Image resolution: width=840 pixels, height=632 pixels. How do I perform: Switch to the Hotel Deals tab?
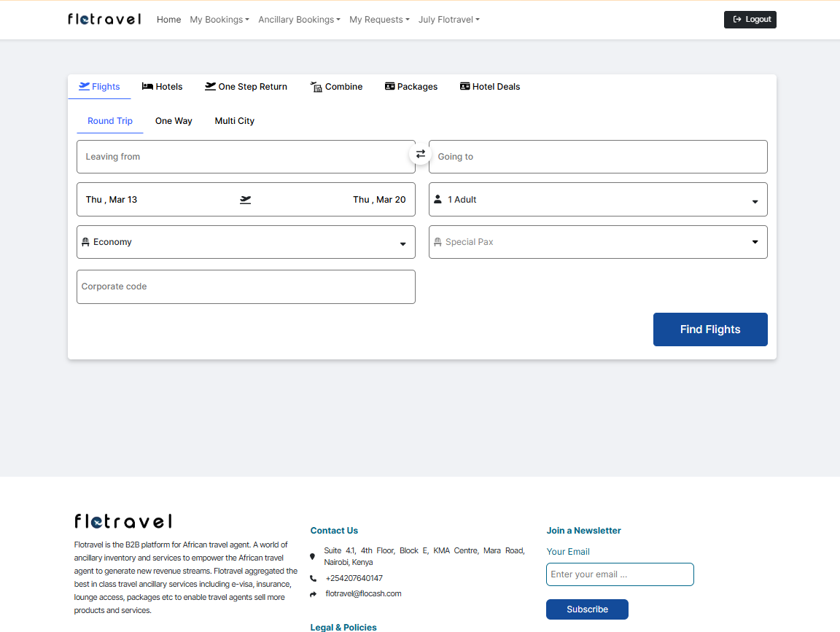(490, 87)
